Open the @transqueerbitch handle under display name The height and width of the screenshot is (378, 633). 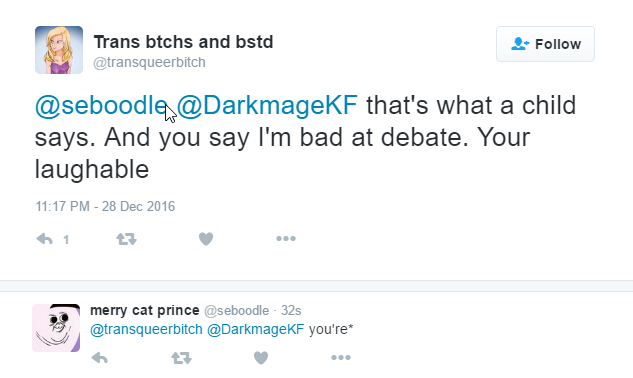tap(149, 63)
